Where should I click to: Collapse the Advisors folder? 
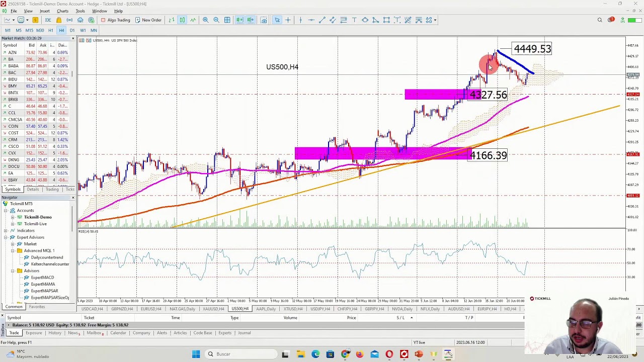13,270
